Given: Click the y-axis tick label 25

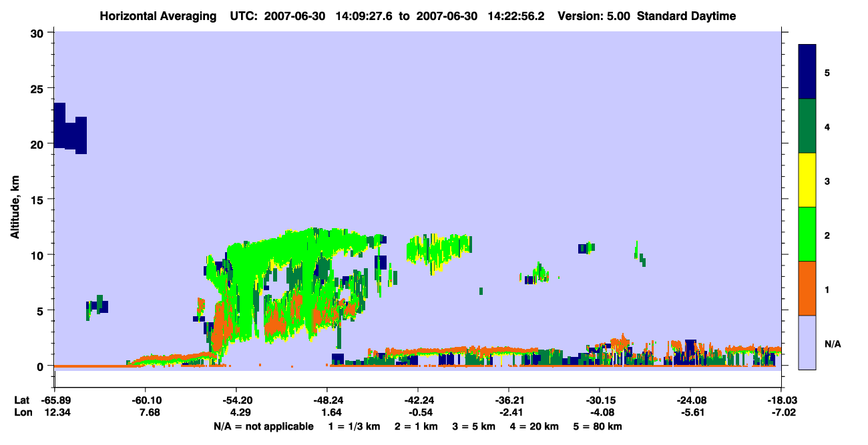Looking at the screenshot, I should (x=39, y=89).
